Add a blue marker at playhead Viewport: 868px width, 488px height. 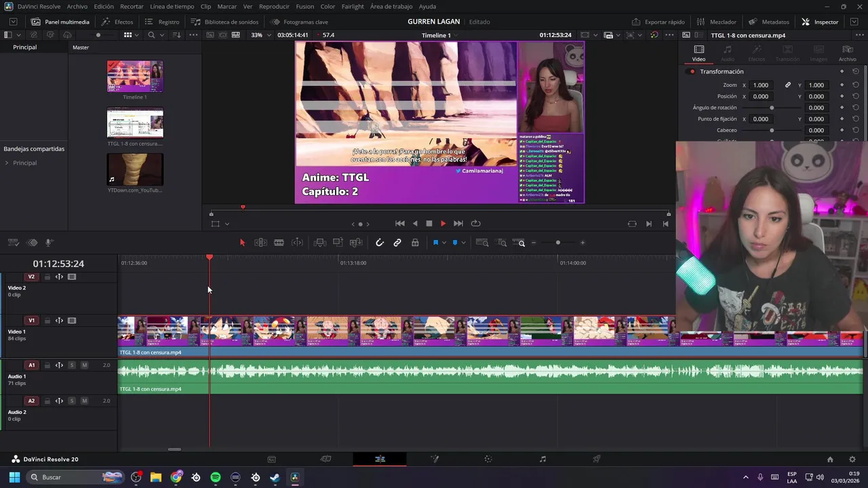click(455, 243)
